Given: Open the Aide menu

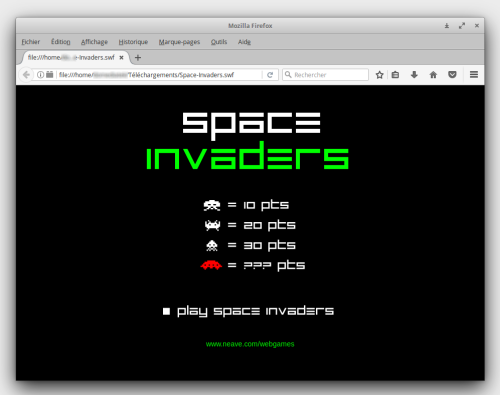Looking at the screenshot, I should (244, 42).
